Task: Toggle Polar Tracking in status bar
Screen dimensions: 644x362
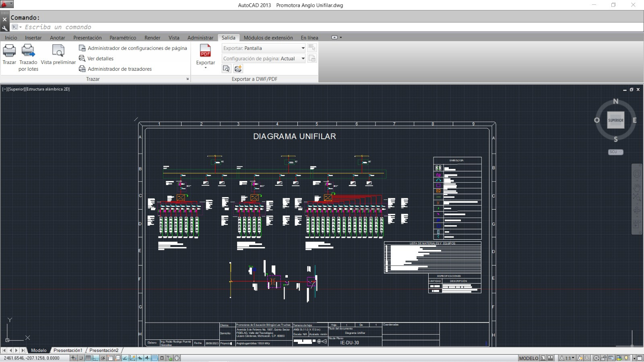Action: point(103,358)
